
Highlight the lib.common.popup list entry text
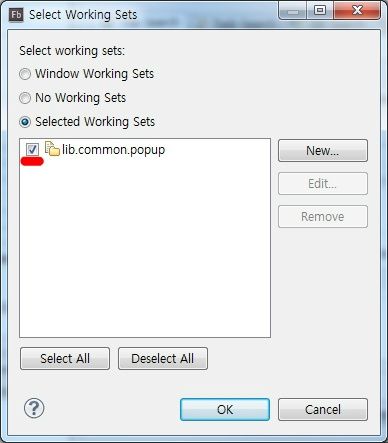click(x=113, y=150)
